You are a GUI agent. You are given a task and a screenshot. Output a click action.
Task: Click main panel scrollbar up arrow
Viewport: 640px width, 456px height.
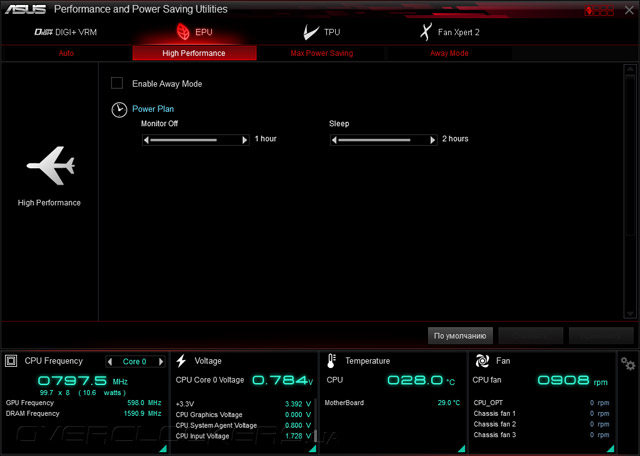pyautogui.click(x=630, y=69)
